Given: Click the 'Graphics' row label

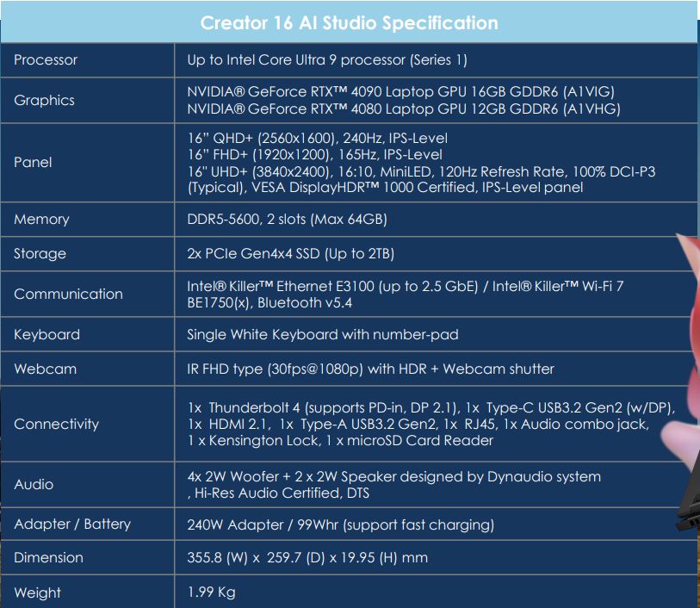Looking at the screenshot, I should pyautogui.click(x=44, y=101).
